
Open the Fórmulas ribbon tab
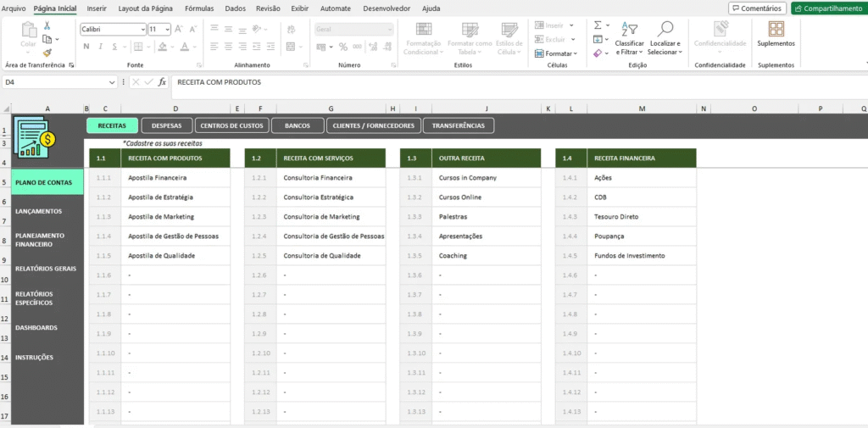199,8
